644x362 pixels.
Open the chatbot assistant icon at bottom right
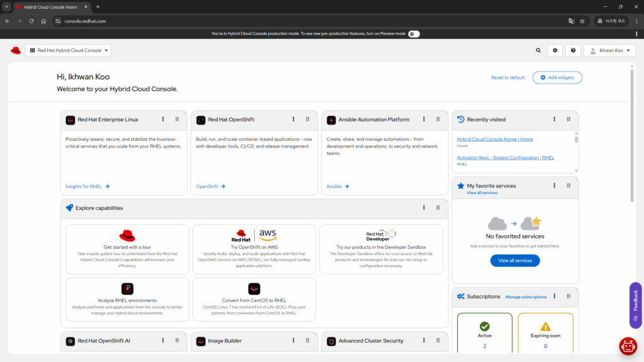(628, 346)
